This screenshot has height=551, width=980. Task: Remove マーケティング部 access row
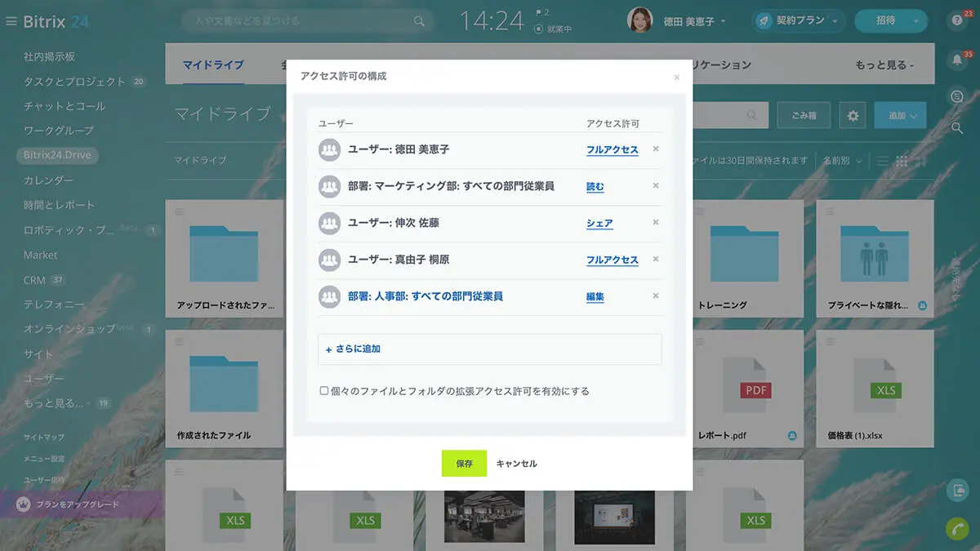click(x=656, y=186)
